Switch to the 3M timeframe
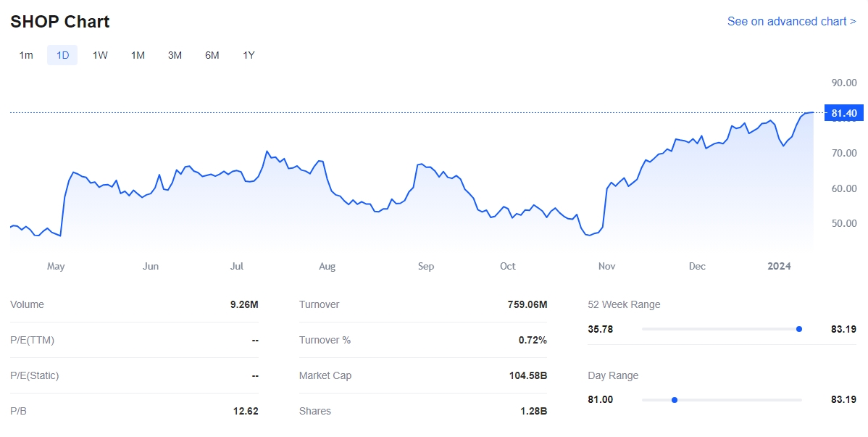 tap(175, 55)
